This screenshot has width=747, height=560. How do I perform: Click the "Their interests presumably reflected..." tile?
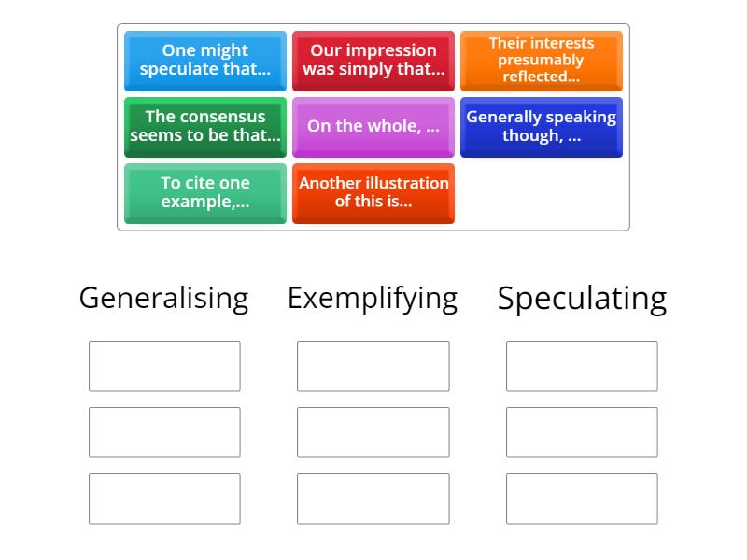[x=542, y=60]
